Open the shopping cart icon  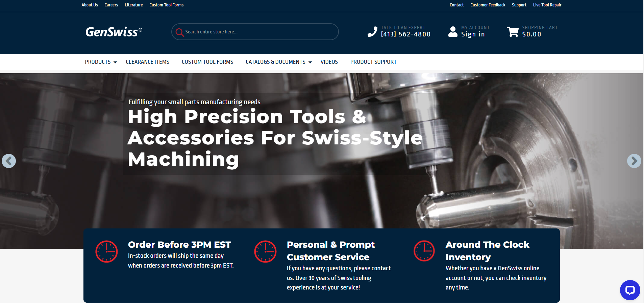point(513,31)
